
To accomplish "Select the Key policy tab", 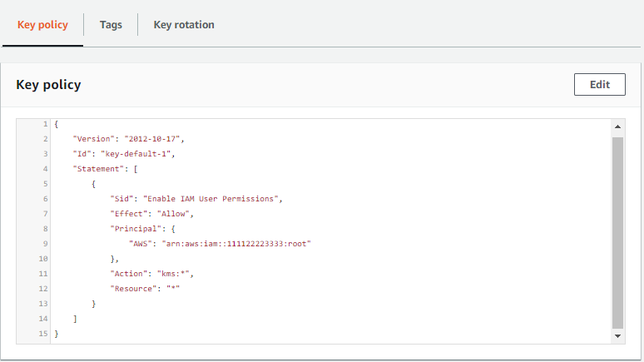I will 42,25.
